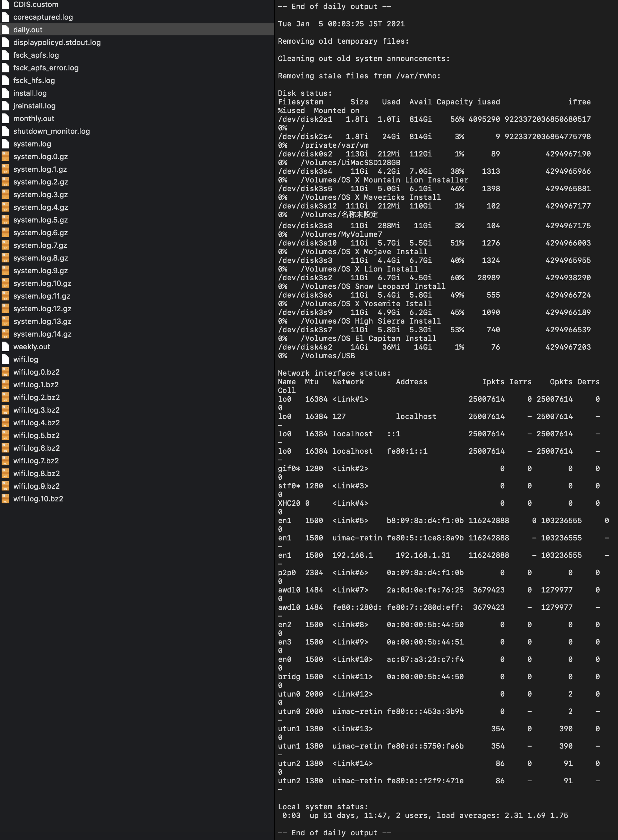Click the "Disk status:" line in the log
This screenshot has width=618, height=840.
tap(305, 93)
